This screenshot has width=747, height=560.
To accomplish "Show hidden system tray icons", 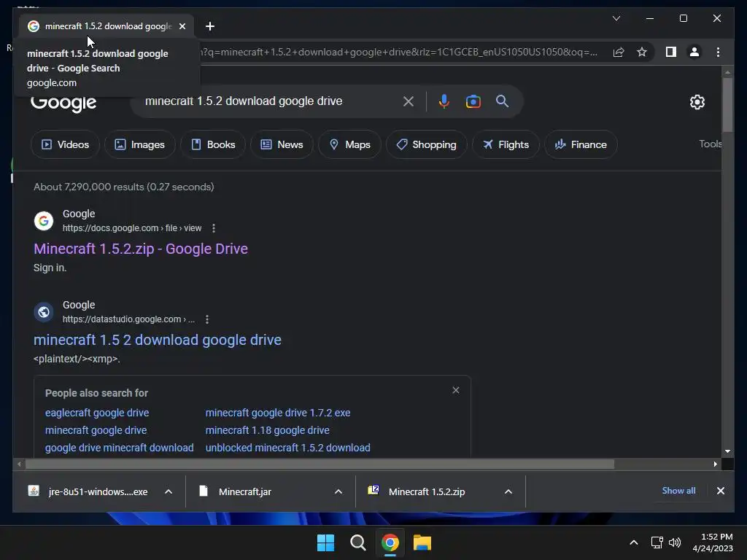I will 634,542.
